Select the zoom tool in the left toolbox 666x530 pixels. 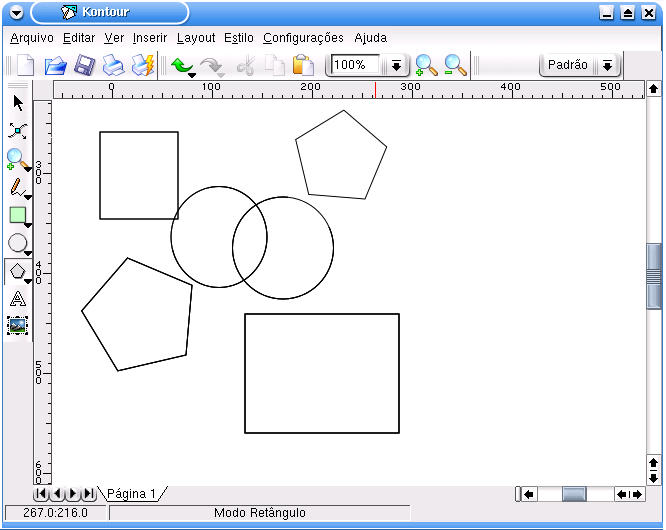(x=16, y=159)
